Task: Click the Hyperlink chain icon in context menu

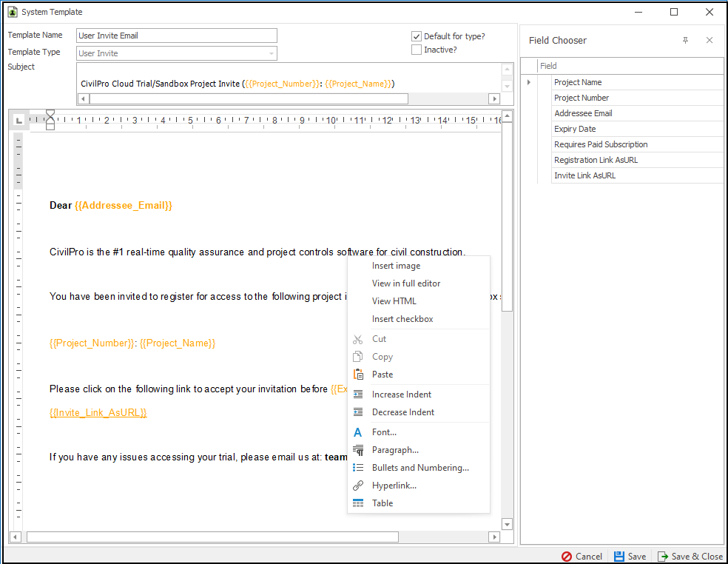Action: tap(358, 486)
